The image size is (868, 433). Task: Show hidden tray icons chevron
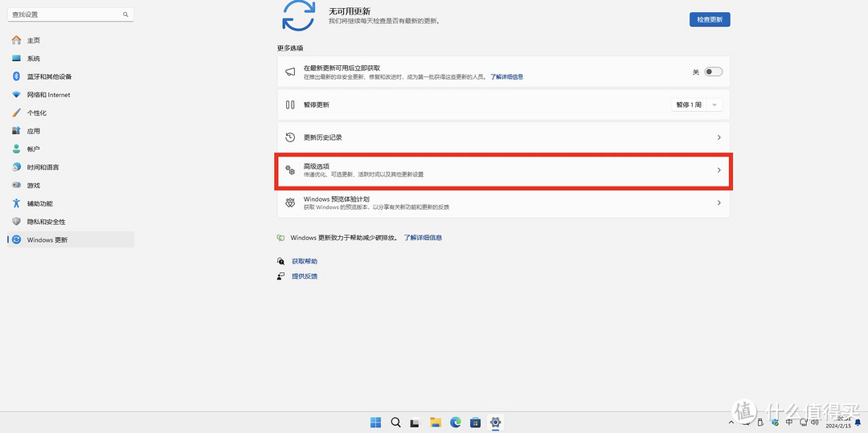731,423
